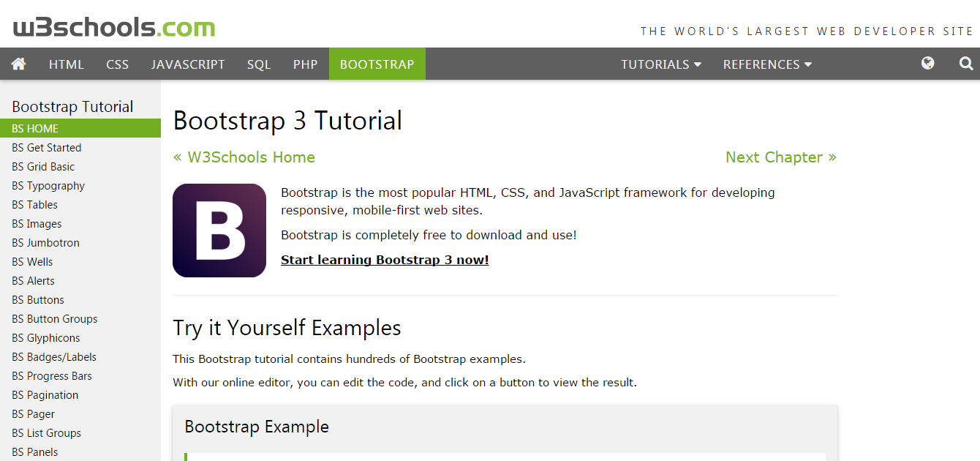Navigate to the SQL tutorial tab

click(x=259, y=64)
